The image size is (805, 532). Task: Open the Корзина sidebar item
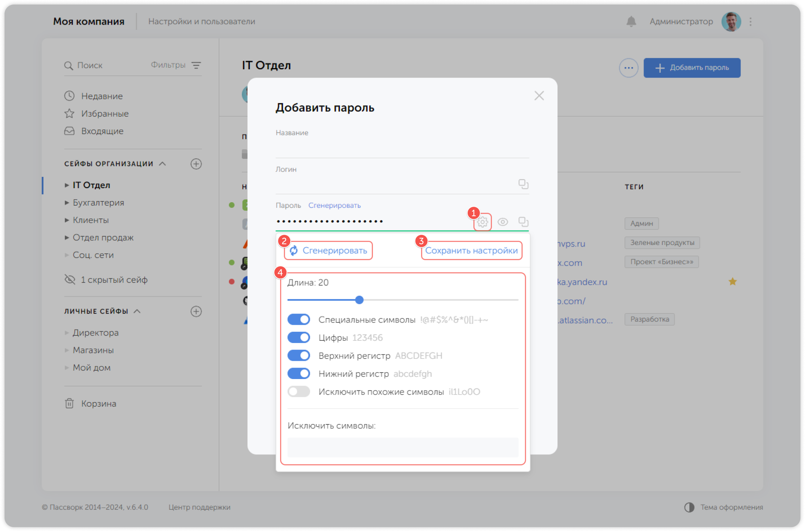point(98,404)
